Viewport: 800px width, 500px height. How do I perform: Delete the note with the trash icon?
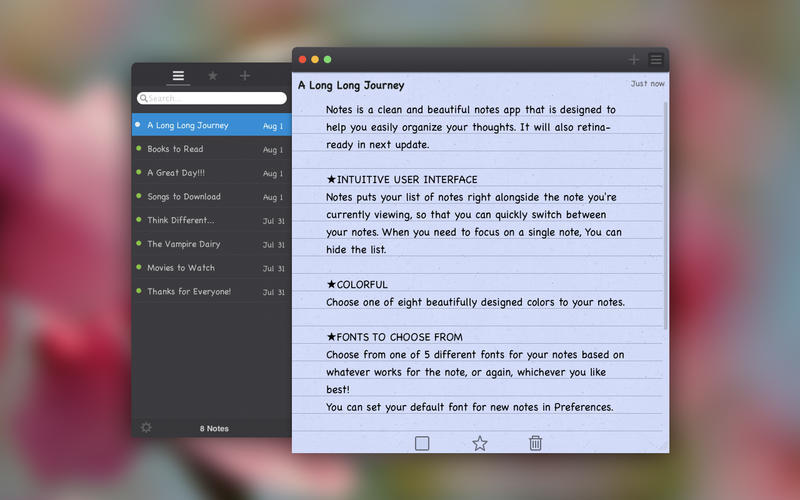pyautogui.click(x=536, y=443)
